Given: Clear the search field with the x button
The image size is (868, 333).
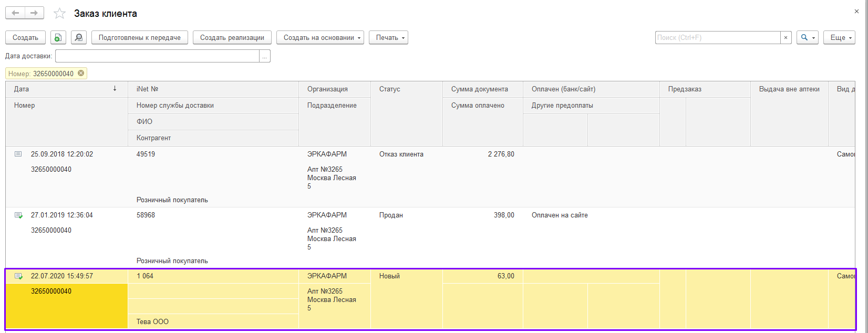Looking at the screenshot, I should [x=786, y=38].
